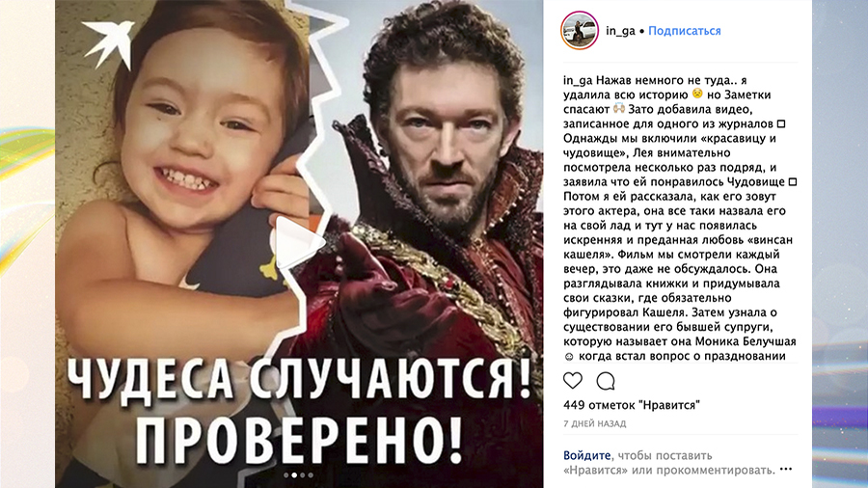Jump to the last carousel dot
868x488 pixels.
311,475
